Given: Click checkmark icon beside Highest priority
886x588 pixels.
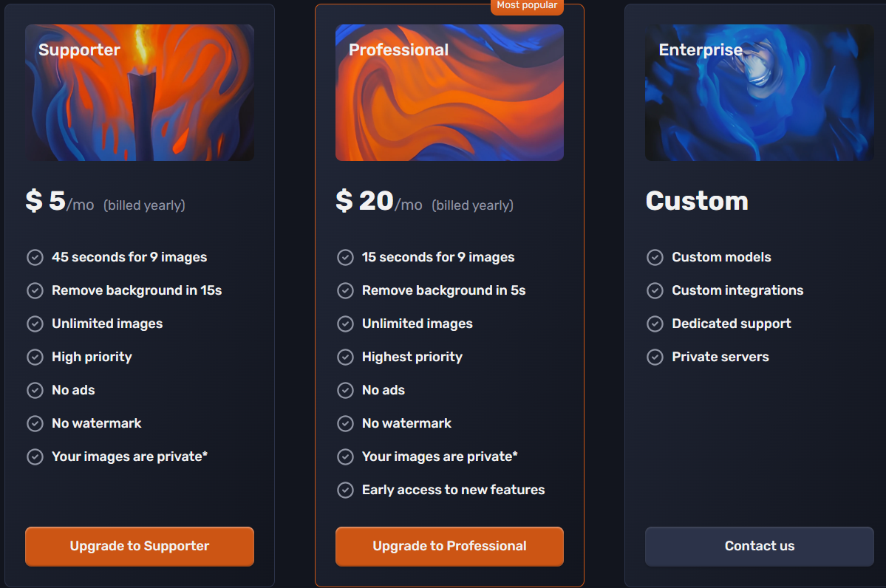Looking at the screenshot, I should (x=345, y=357).
